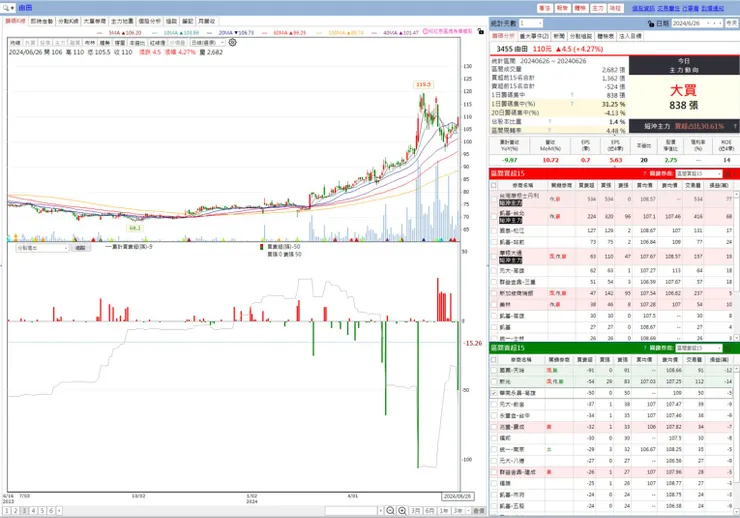Open the 個股資訊 link

643,8
